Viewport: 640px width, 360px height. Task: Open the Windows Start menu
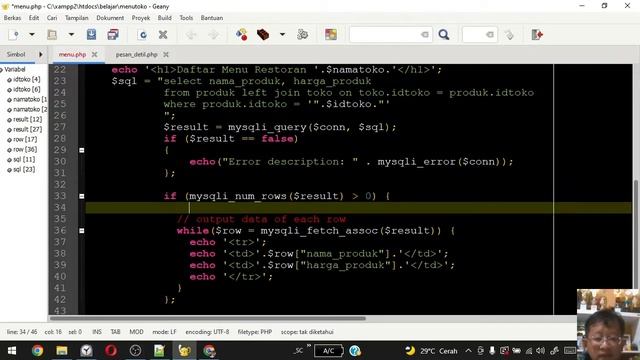point(12,351)
